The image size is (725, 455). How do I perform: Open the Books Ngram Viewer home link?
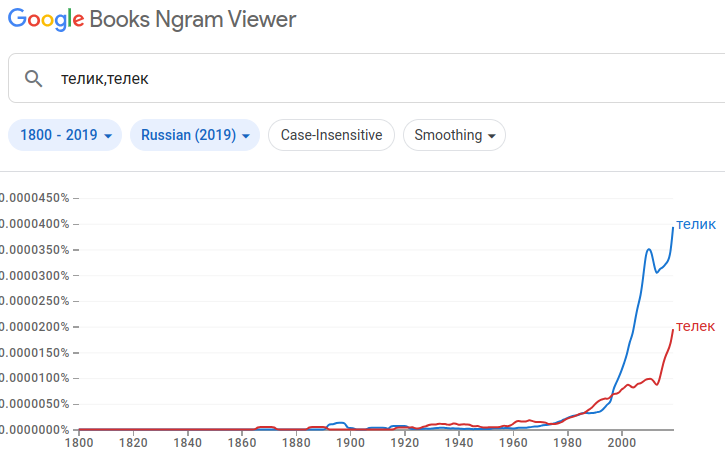coord(193,19)
